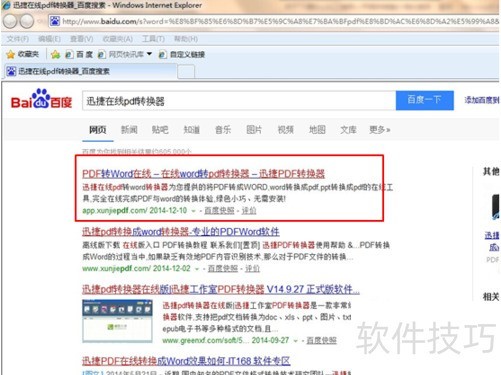Screen dimensions: 501x375
Task: Open the 帮助(H) menu
Action: click(186, 39)
